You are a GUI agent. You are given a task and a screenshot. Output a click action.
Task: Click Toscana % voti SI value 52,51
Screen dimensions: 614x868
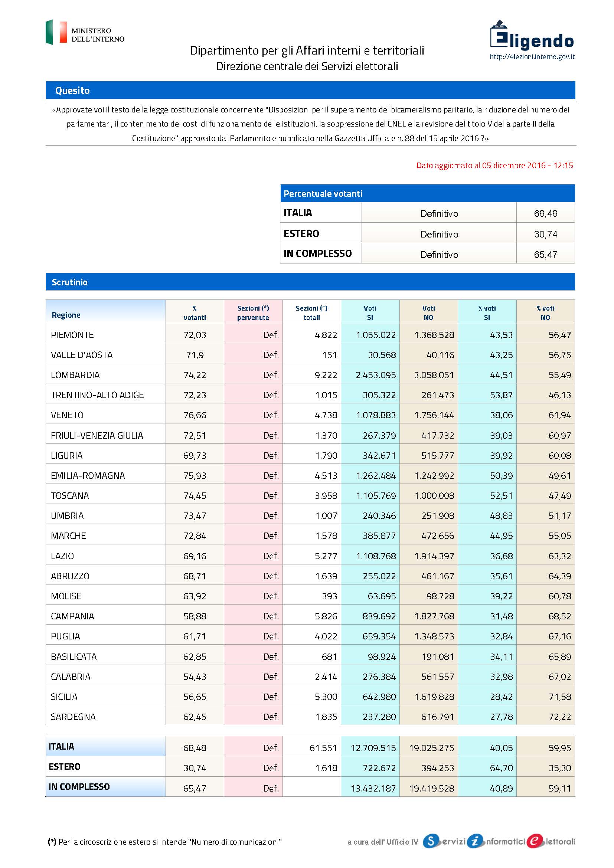(501, 496)
